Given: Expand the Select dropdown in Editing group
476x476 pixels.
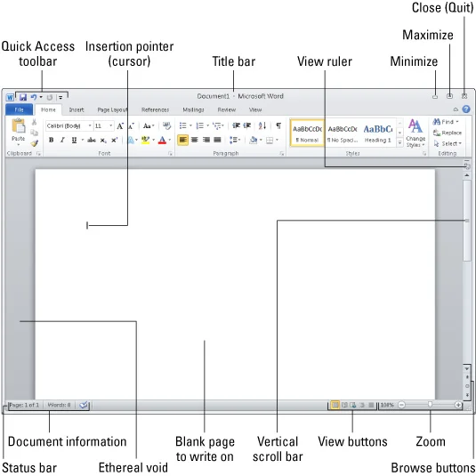Looking at the screenshot, I should pyautogui.click(x=448, y=143).
